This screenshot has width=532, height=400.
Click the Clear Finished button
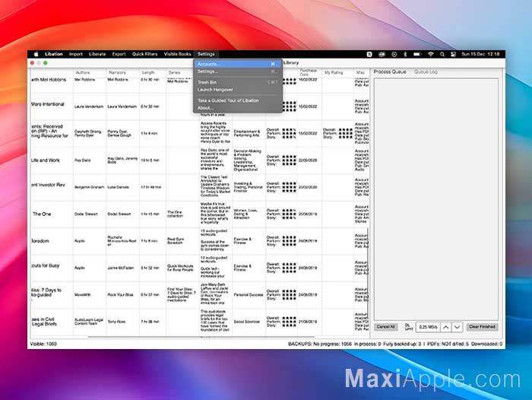[x=482, y=327]
